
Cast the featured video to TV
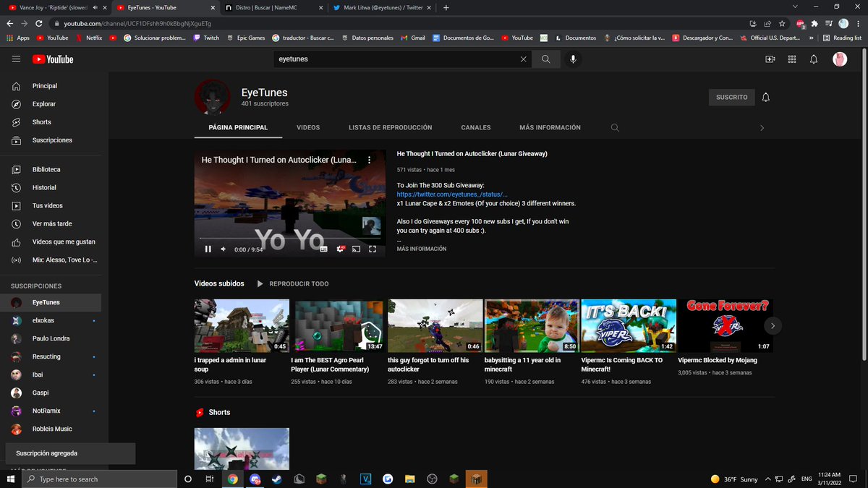click(357, 249)
